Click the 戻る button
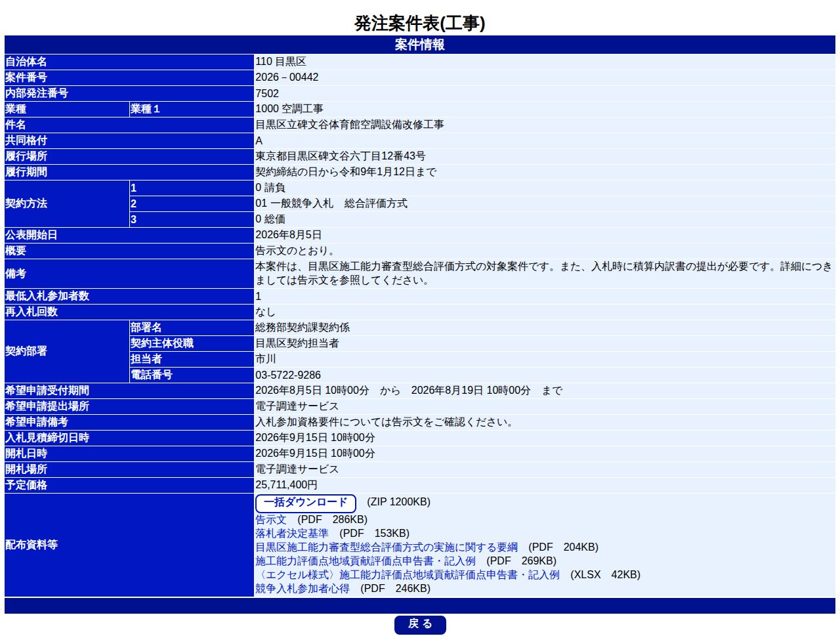840x636 pixels. [420, 625]
